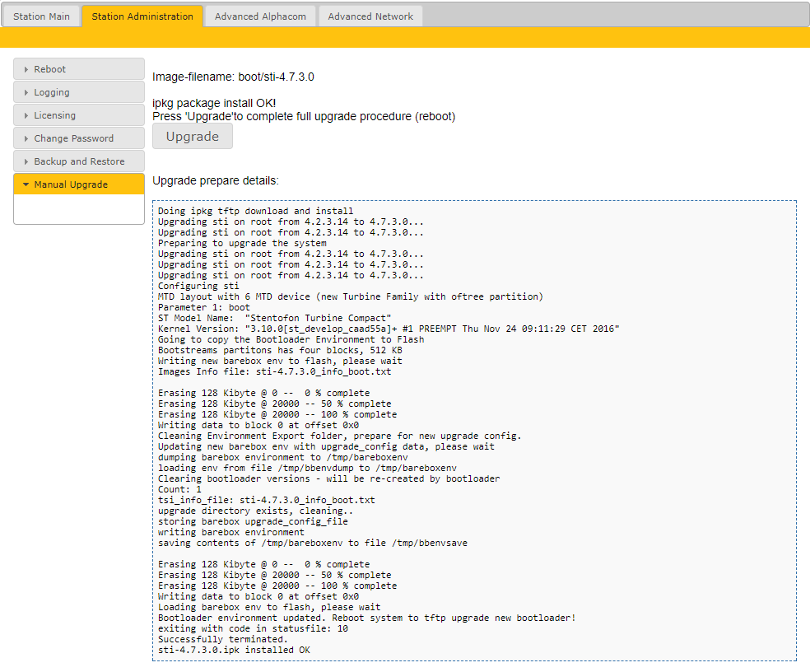Click the arrow icon beside Reboot
This screenshot has height=672, width=810.
(26, 70)
